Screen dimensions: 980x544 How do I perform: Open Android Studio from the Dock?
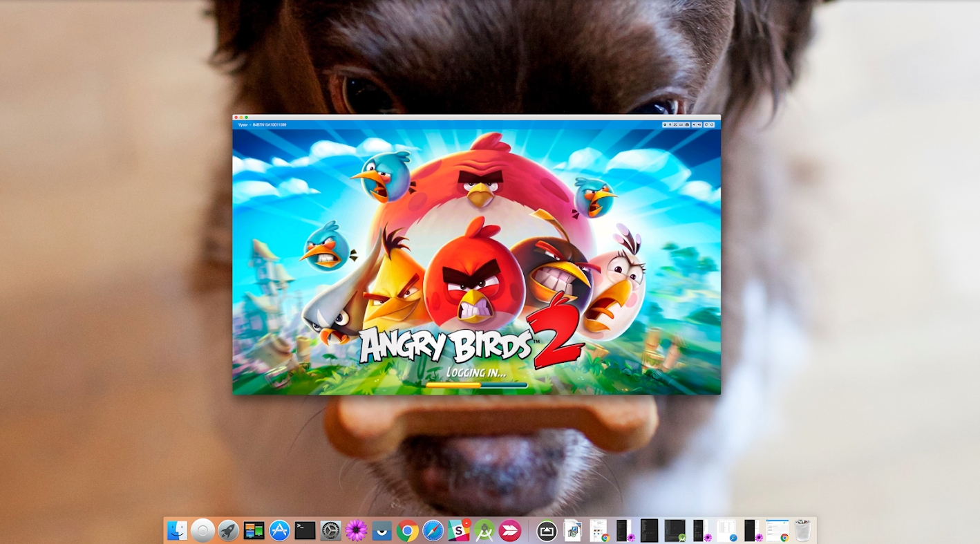click(x=484, y=531)
